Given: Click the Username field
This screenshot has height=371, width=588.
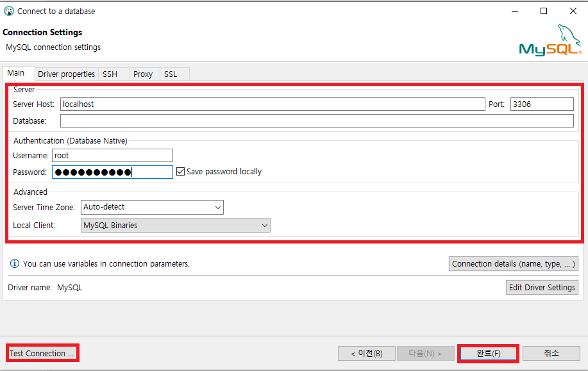Looking at the screenshot, I should (x=112, y=156).
